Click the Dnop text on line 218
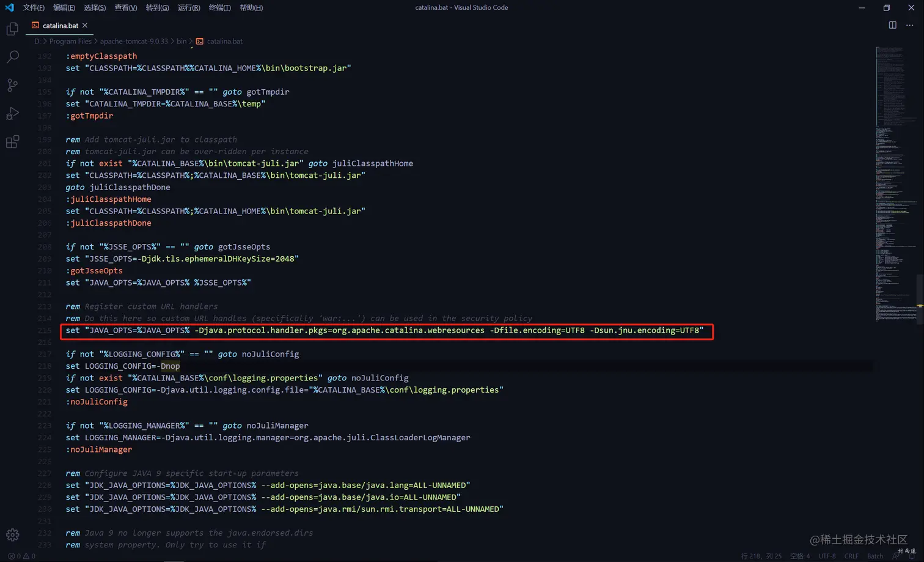 point(170,366)
